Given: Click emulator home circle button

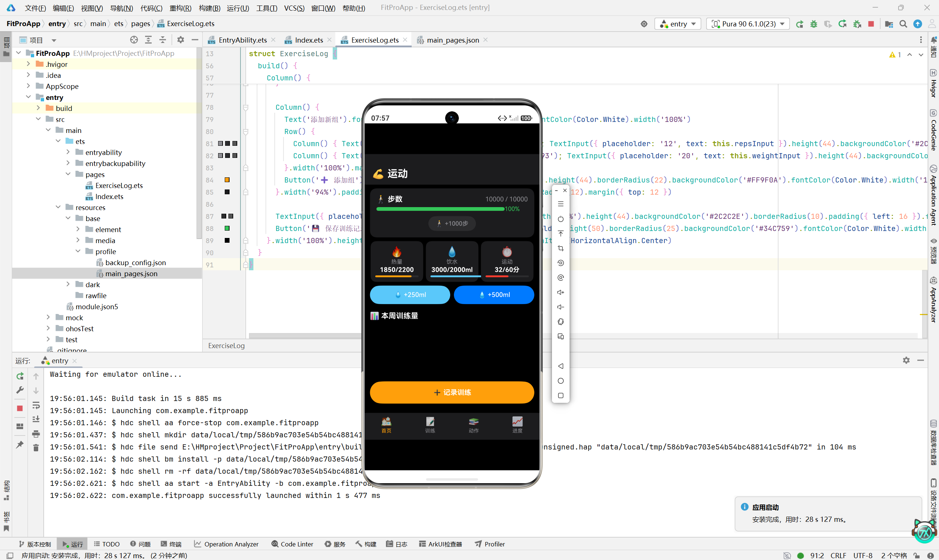Looking at the screenshot, I should click(x=561, y=381).
